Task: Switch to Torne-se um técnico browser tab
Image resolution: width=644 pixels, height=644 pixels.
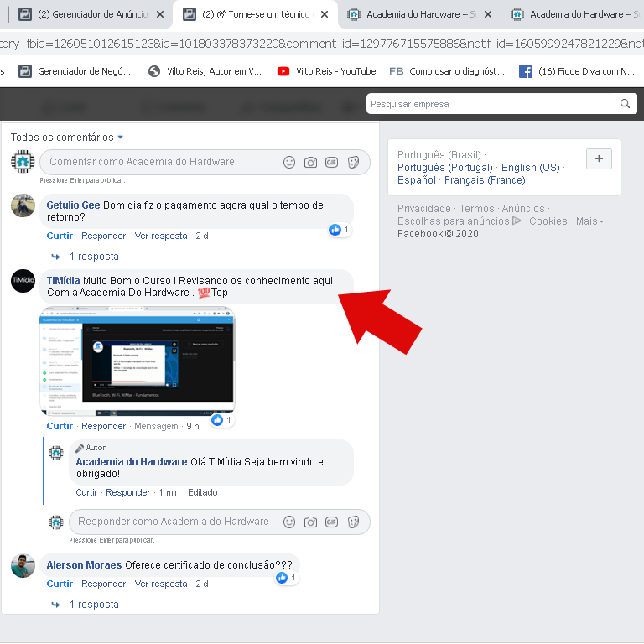Action: (255, 14)
